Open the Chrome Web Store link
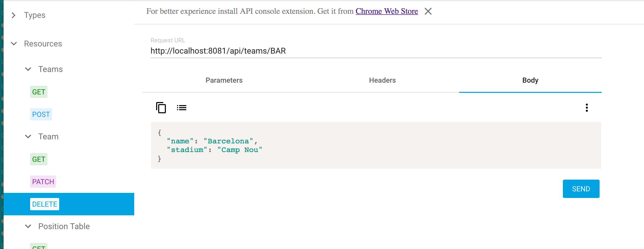Screen dimensions: 644x249 [387, 11]
